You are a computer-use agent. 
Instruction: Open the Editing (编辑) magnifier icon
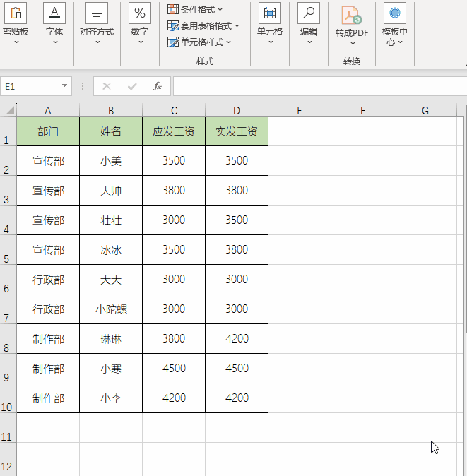(x=309, y=13)
